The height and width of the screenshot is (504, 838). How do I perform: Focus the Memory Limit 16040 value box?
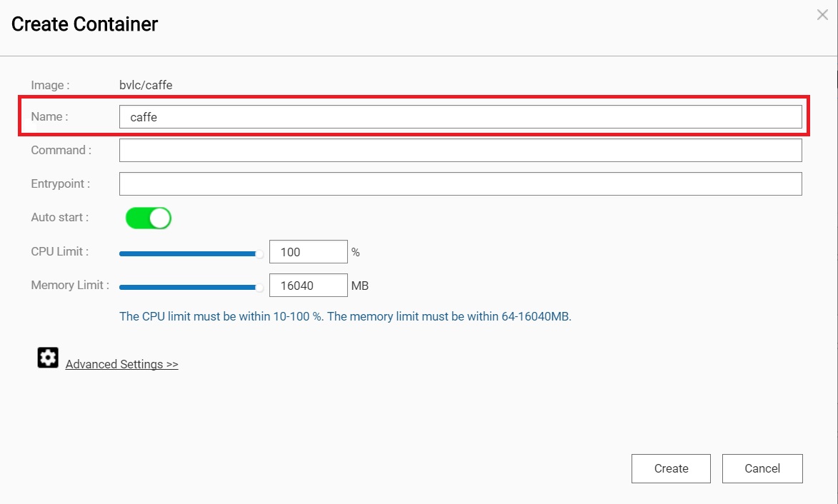click(308, 286)
